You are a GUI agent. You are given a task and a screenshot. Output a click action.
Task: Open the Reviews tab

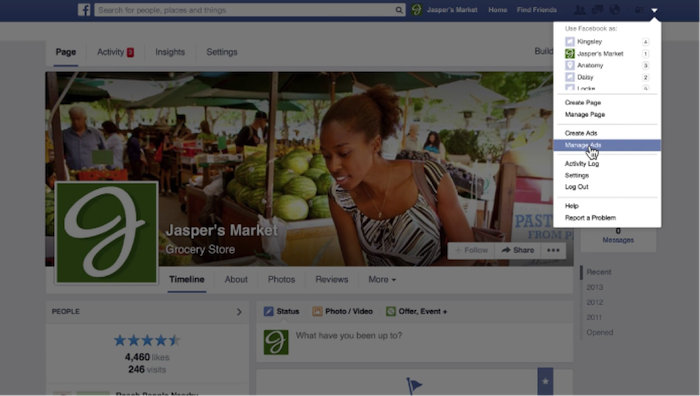332,279
